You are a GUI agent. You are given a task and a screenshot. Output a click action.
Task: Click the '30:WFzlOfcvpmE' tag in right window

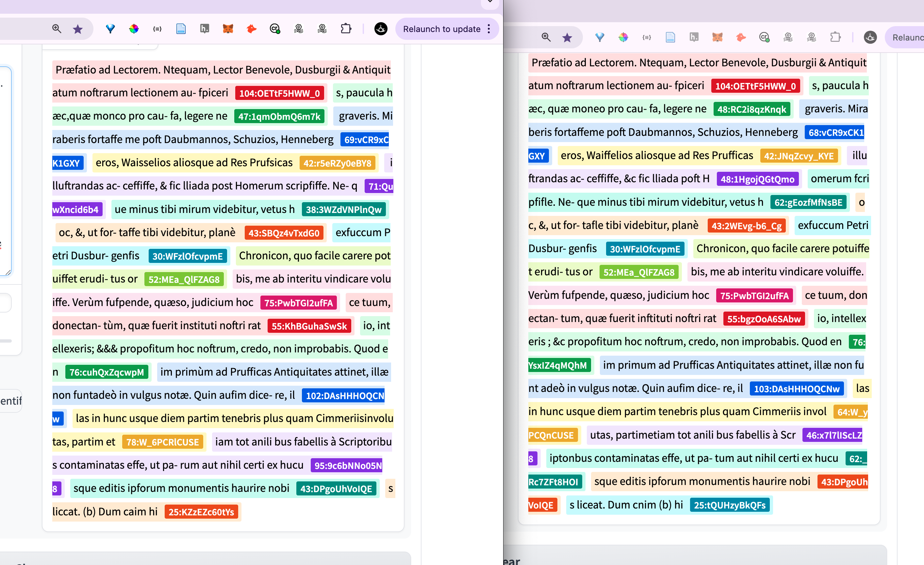[645, 249]
